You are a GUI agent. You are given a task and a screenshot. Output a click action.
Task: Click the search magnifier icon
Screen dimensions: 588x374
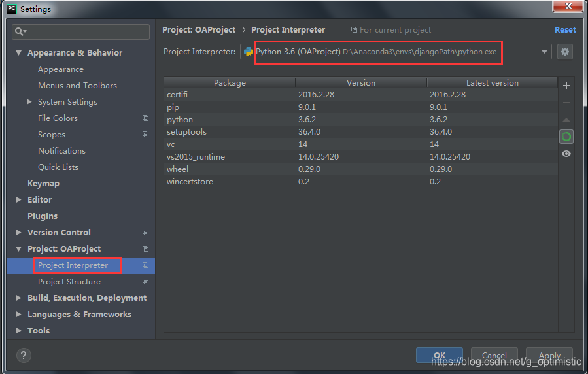pos(20,31)
